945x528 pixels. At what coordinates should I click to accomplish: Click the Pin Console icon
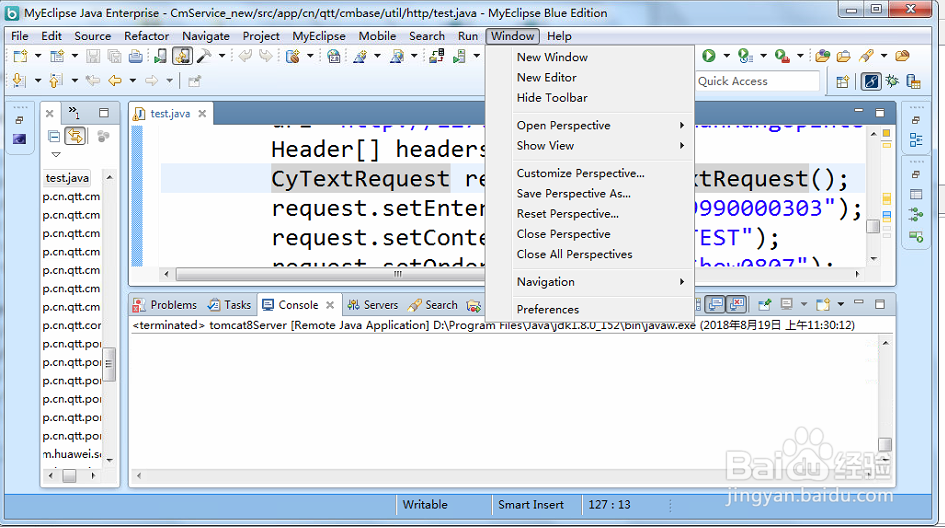pyautogui.click(x=765, y=304)
